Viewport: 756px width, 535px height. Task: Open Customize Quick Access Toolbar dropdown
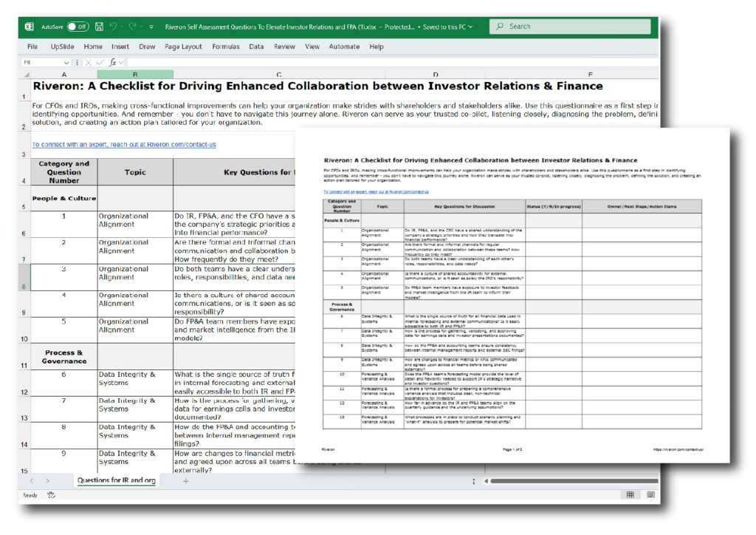[151, 27]
